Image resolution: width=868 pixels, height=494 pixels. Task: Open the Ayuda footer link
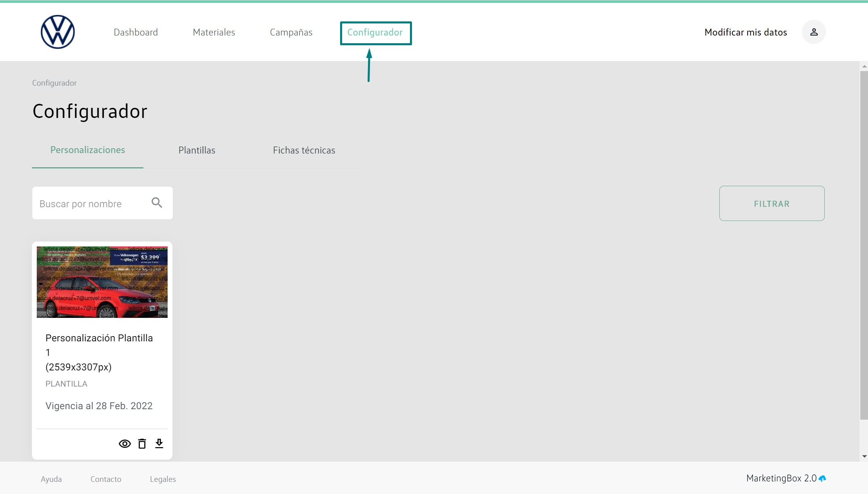pos(51,479)
